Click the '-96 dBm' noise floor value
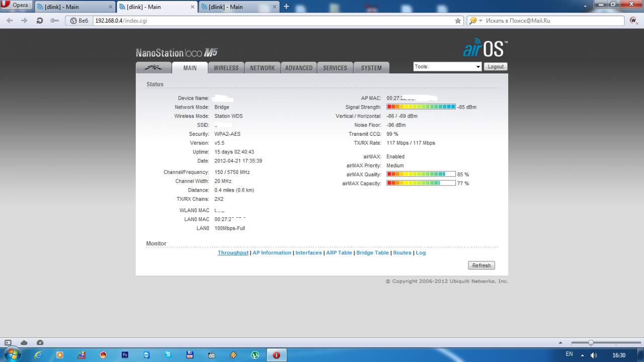Viewport: 644px width, 362px height. pyautogui.click(x=396, y=125)
